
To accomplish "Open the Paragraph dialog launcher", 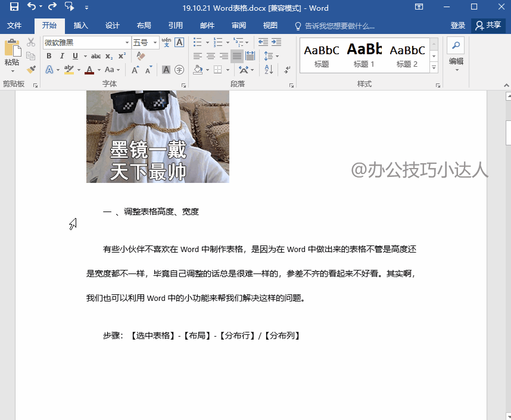I will [291, 85].
